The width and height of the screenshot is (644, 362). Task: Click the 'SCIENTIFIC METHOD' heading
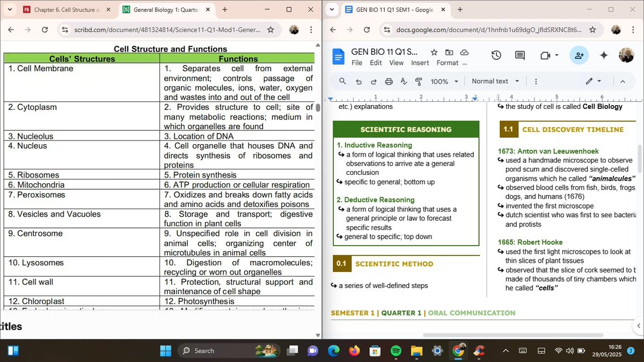pos(394,264)
